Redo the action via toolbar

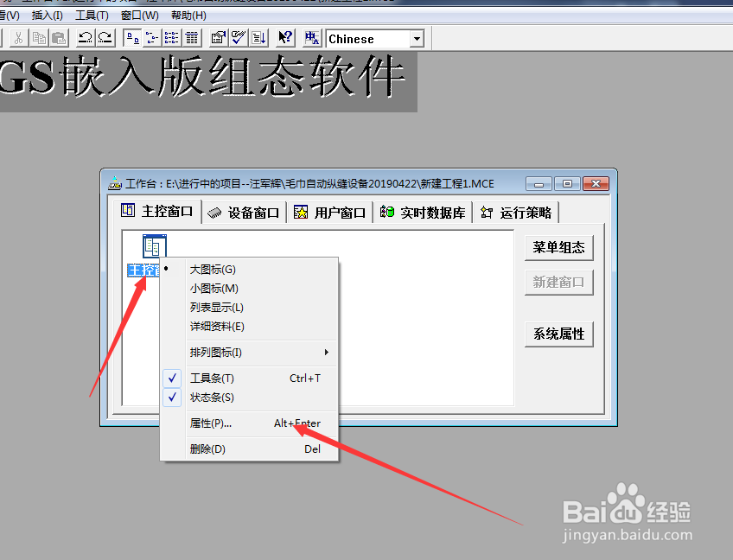click(105, 38)
